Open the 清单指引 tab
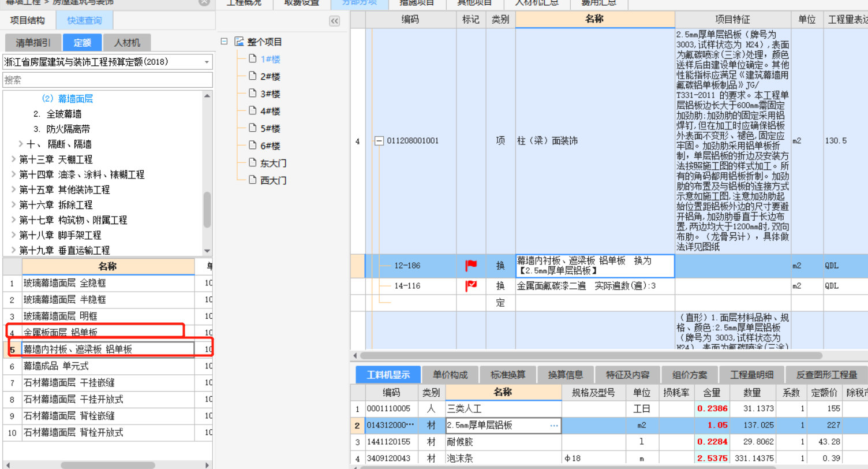868x469 pixels. (33, 43)
